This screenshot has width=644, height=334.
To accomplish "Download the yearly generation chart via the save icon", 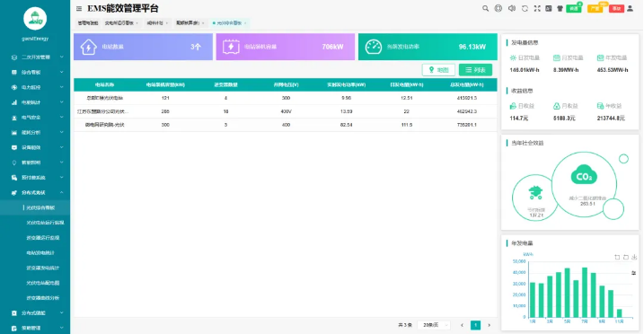I will [x=634, y=258].
